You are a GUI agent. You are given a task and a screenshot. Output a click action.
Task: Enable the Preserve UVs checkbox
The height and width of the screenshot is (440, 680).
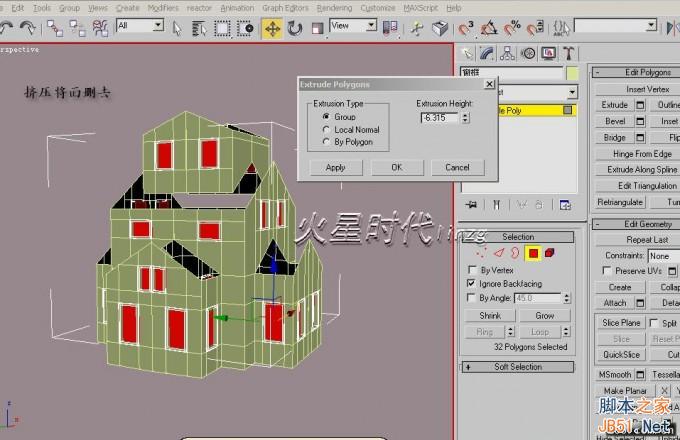(607, 271)
